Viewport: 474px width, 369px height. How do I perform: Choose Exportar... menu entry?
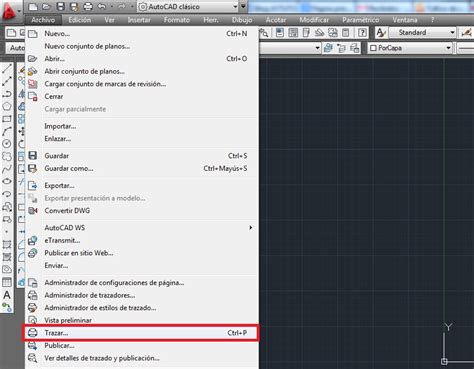point(142,186)
